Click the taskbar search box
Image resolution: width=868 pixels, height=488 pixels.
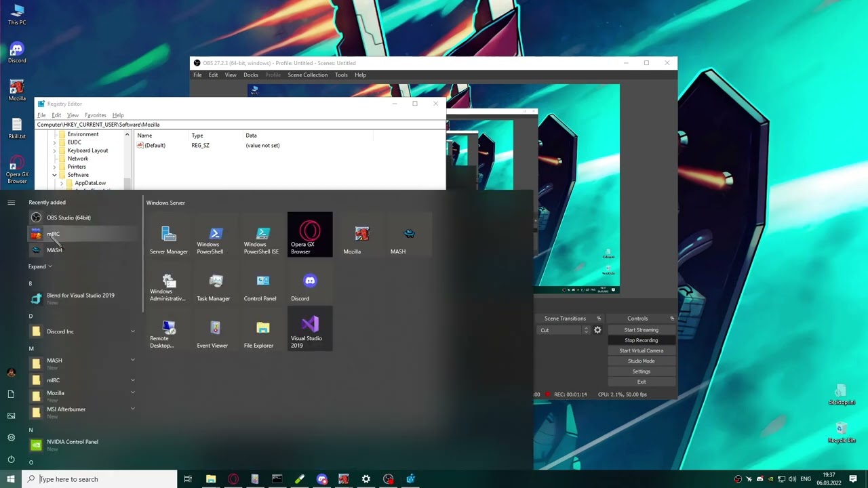(99, 479)
